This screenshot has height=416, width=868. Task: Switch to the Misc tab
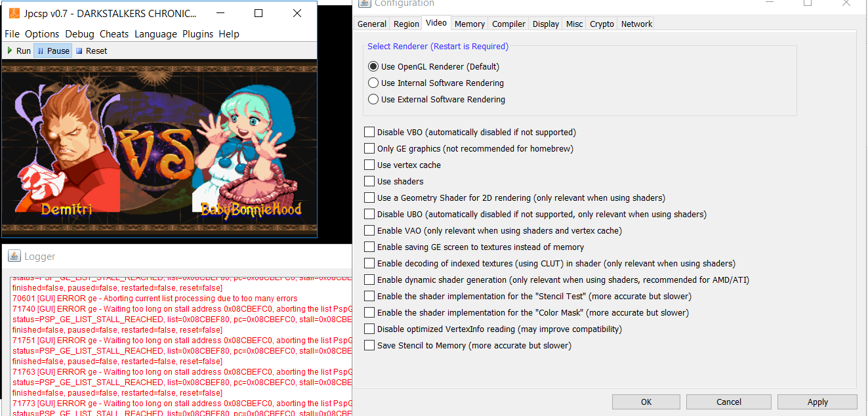(x=575, y=24)
